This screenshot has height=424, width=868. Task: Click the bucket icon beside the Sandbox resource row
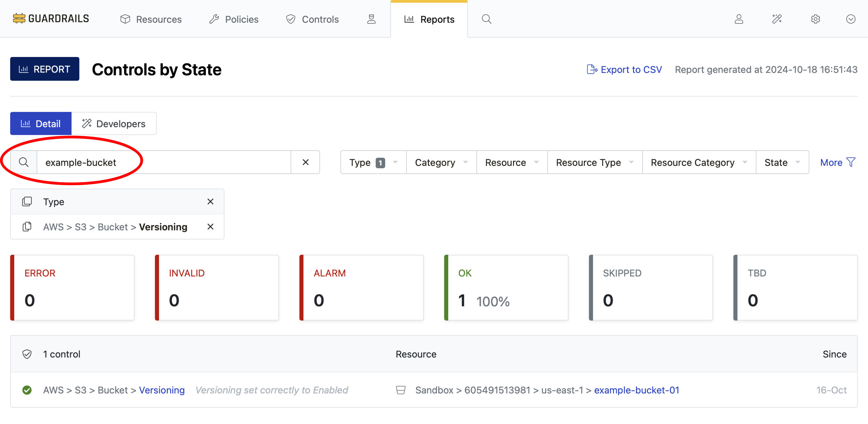(401, 390)
